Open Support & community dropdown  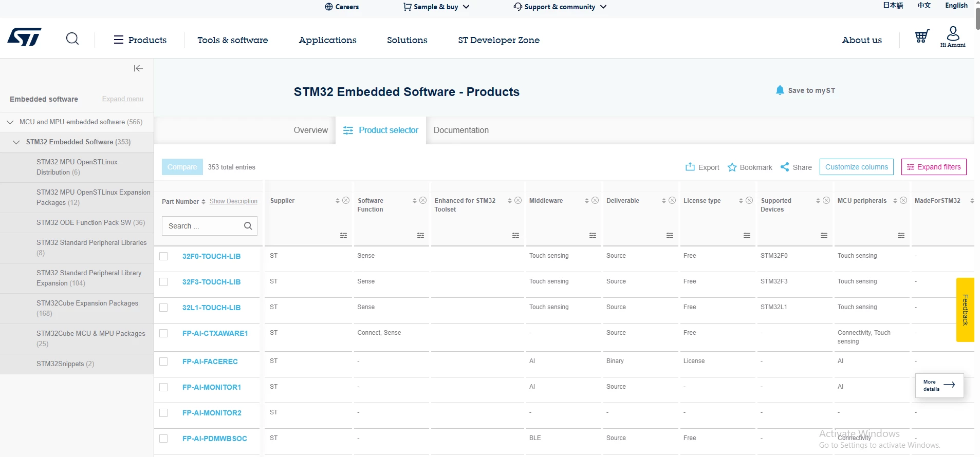(x=560, y=7)
